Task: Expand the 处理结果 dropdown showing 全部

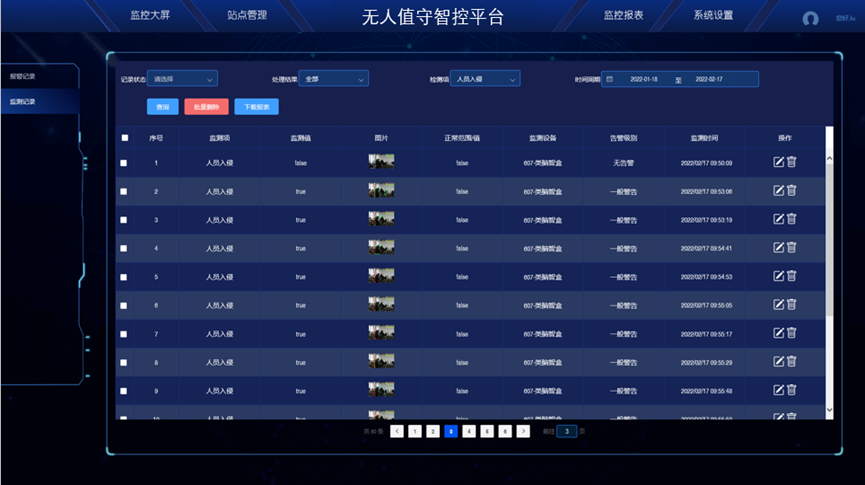Action: [x=334, y=79]
